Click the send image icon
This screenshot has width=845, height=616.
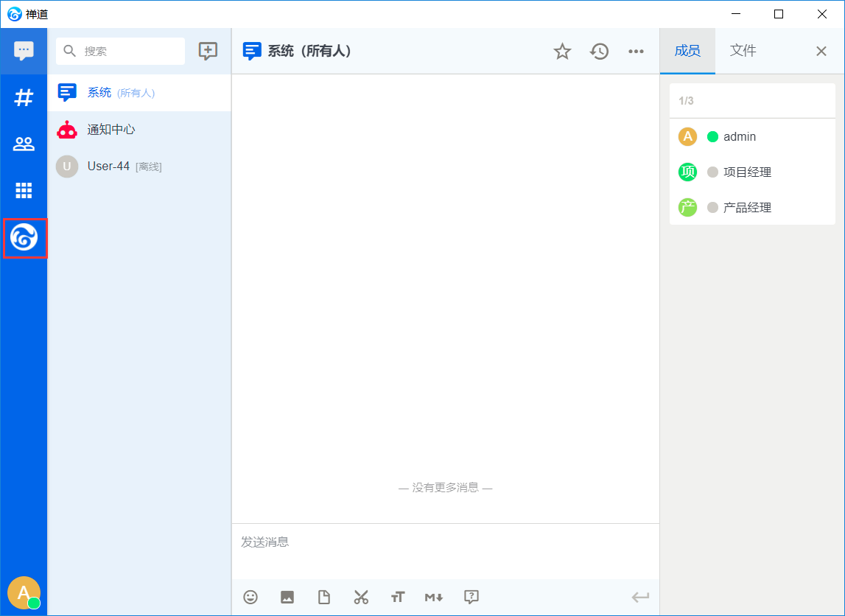[287, 597]
